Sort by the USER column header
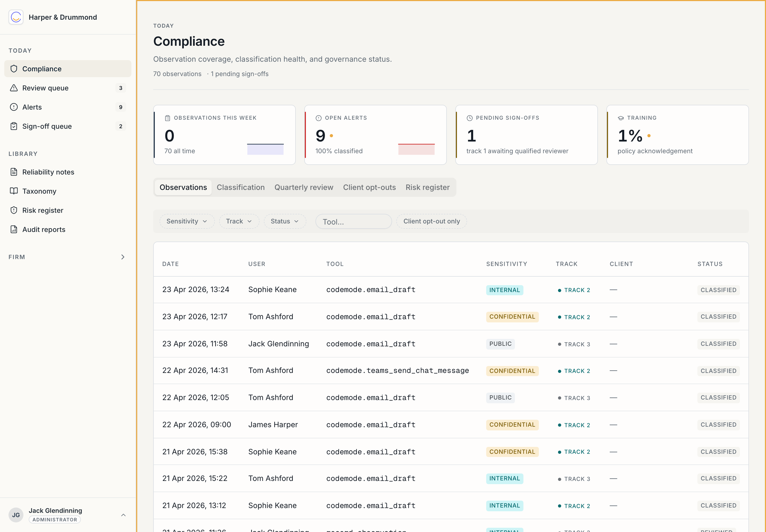The image size is (766, 532). point(257,264)
